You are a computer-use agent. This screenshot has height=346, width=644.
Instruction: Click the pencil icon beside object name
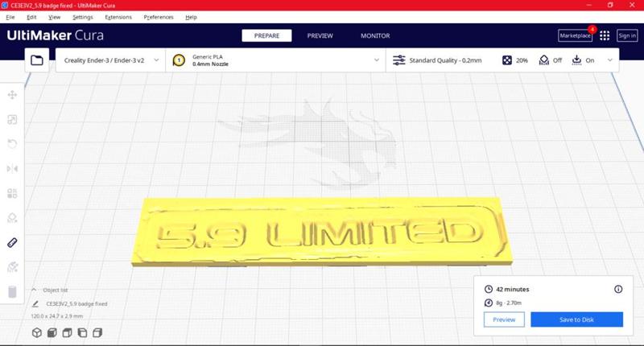click(35, 303)
